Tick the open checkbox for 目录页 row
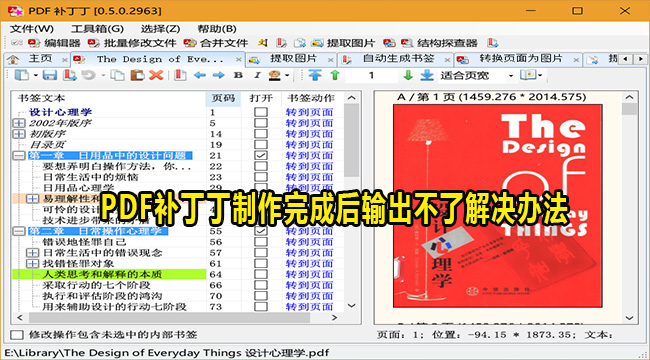The image size is (650, 360). pos(261,144)
